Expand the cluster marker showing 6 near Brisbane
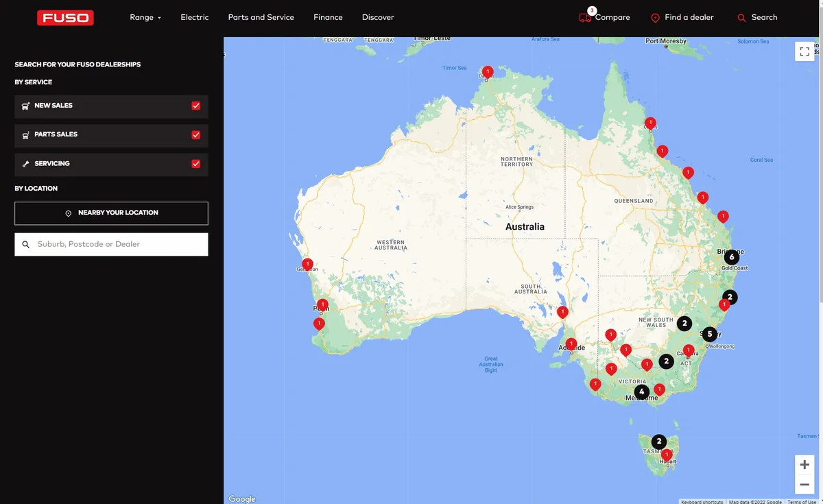The height and width of the screenshot is (504, 823). coord(731,256)
